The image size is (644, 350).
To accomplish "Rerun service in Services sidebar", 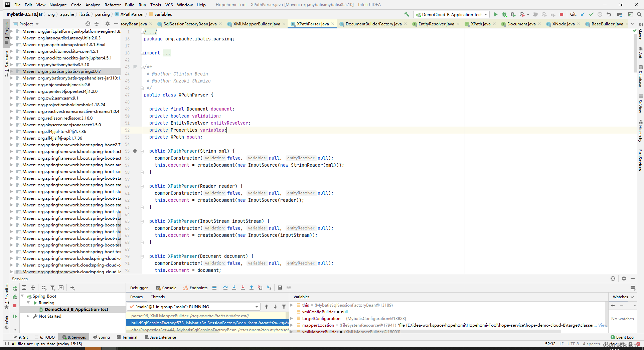I will (15, 288).
